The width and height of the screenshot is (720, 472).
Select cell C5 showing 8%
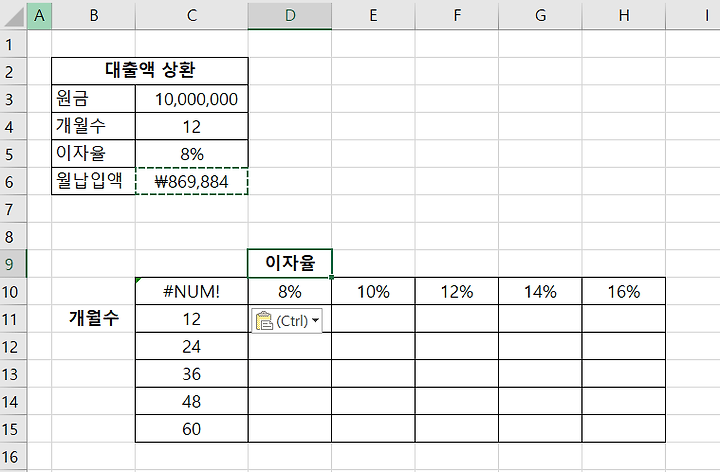click(x=191, y=154)
